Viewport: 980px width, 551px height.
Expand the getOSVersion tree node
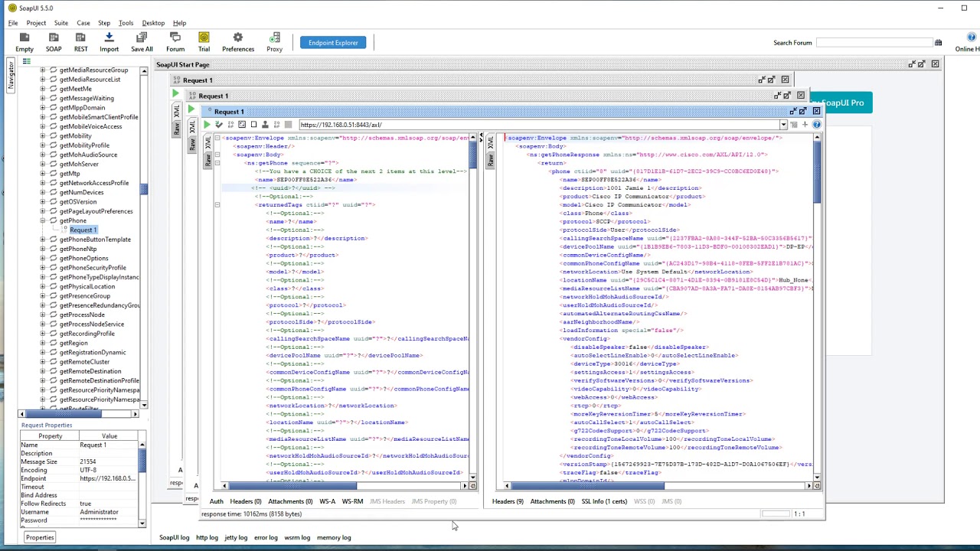point(43,202)
